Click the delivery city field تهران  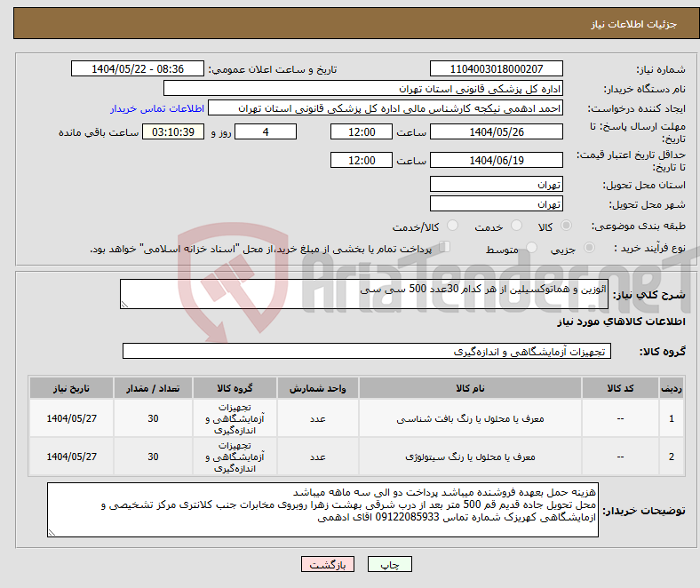pyautogui.click(x=497, y=203)
